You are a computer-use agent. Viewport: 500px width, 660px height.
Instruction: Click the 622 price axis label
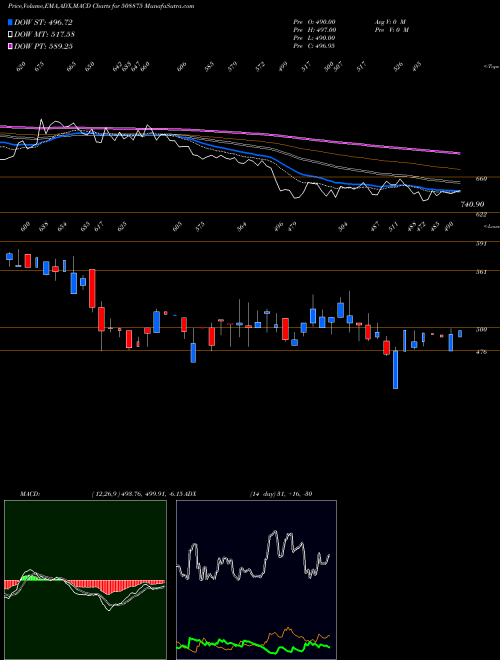pyautogui.click(x=481, y=215)
